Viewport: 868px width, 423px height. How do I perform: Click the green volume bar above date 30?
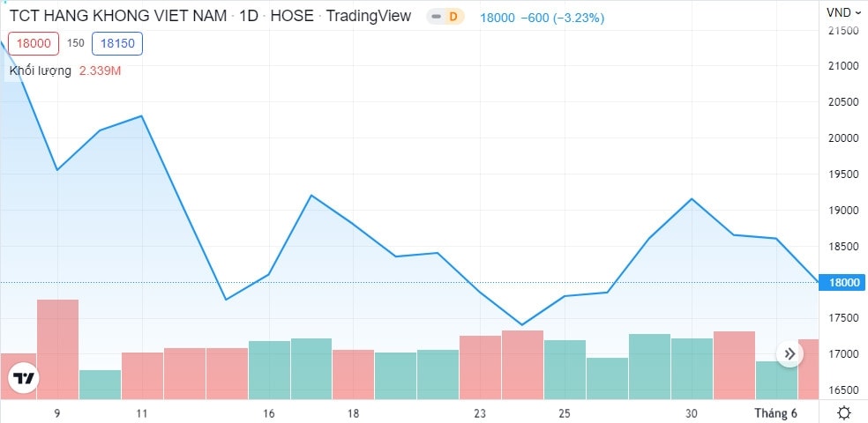pyautogui.click(x=692, y=369)
